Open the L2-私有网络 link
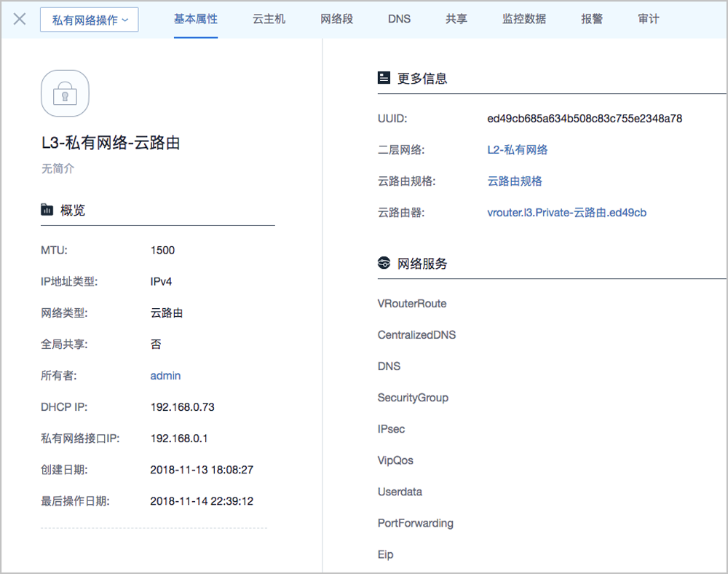This screenshot has height=574, width=728. pyautogui.click(x=517, y=150)
